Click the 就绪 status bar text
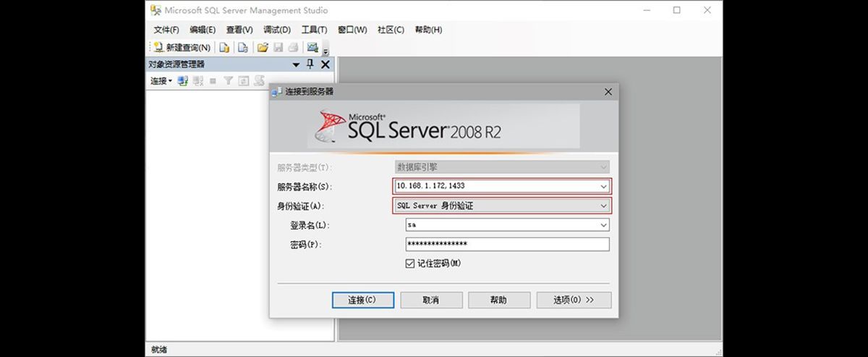The height and width of the screenshot is (357, 868). [x=159, y=350]
